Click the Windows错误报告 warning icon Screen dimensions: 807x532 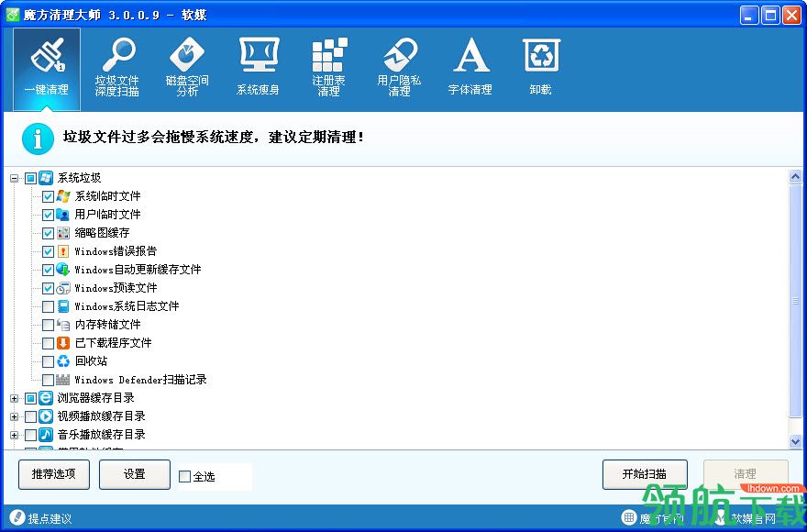pos(63,251)
